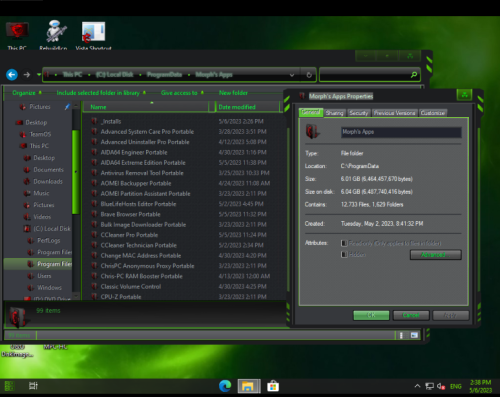Open Advanced attributes dialog
The width and height of the screenshot is (500, 397).
click(436, 255)
